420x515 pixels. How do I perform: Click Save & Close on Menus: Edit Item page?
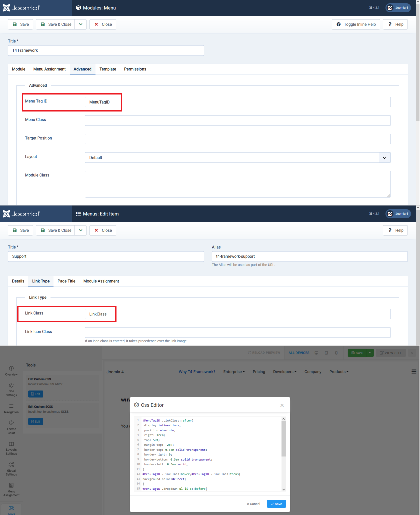click(x=55, y=230)
